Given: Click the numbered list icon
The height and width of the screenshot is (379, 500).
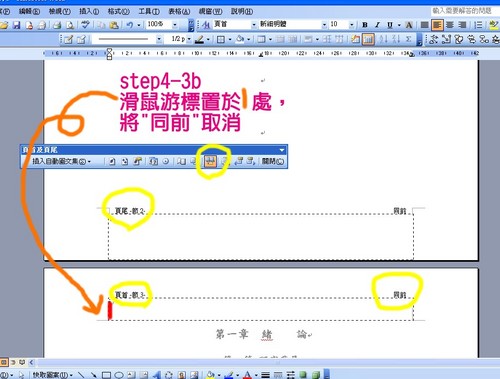Looking at the screenshot, I should pyautogui.click(x=478, y=25).
